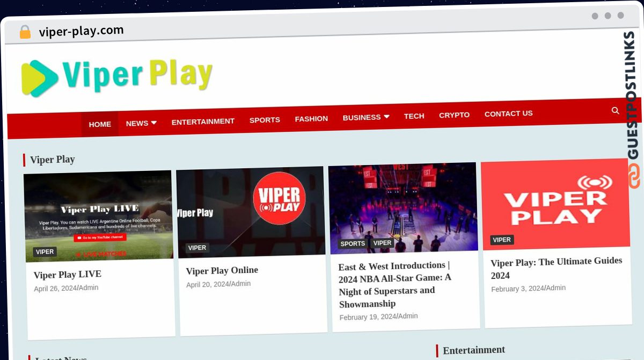Screen dimensions: 644x360
Task: Open the NBA All-Star arena thumbnail
Action: pyautogui.click(x=403, y=208)
